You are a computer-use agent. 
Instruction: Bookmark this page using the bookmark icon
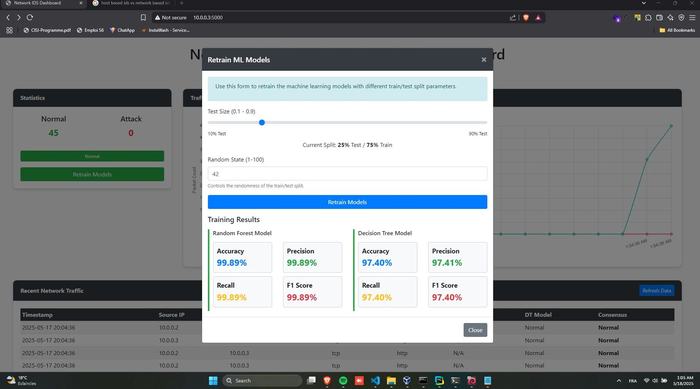click(x=143, y=17)
